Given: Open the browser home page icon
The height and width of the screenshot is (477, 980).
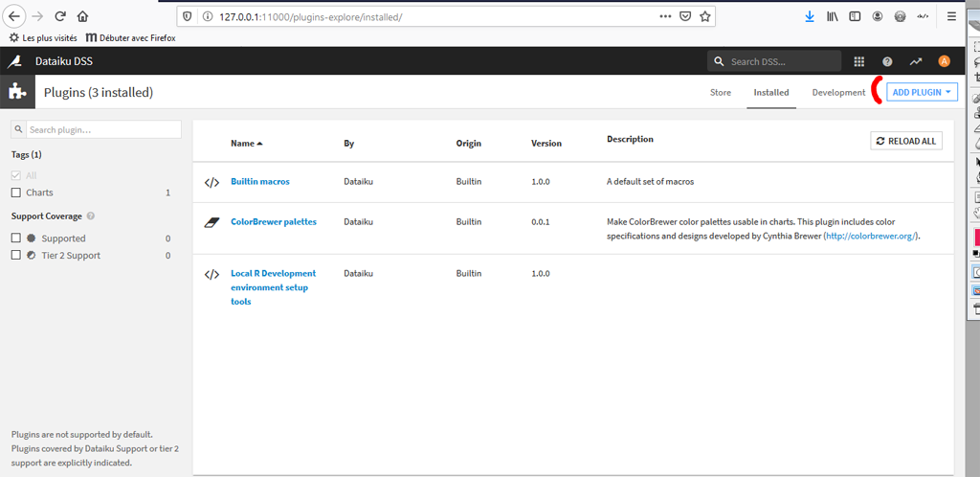Looking at the screenshot, I should [82, 16].
